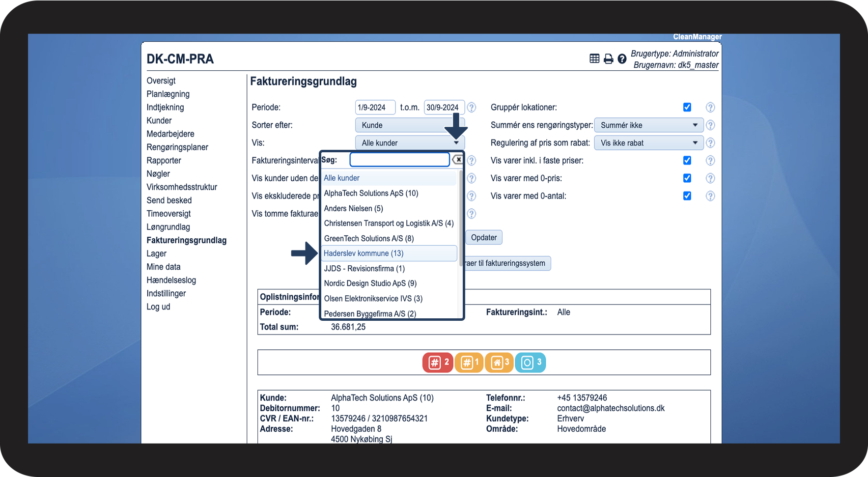Open Lønggrundlag from the left menu
The height and width of the screenshot is (477, 868).
click(168, 227)
